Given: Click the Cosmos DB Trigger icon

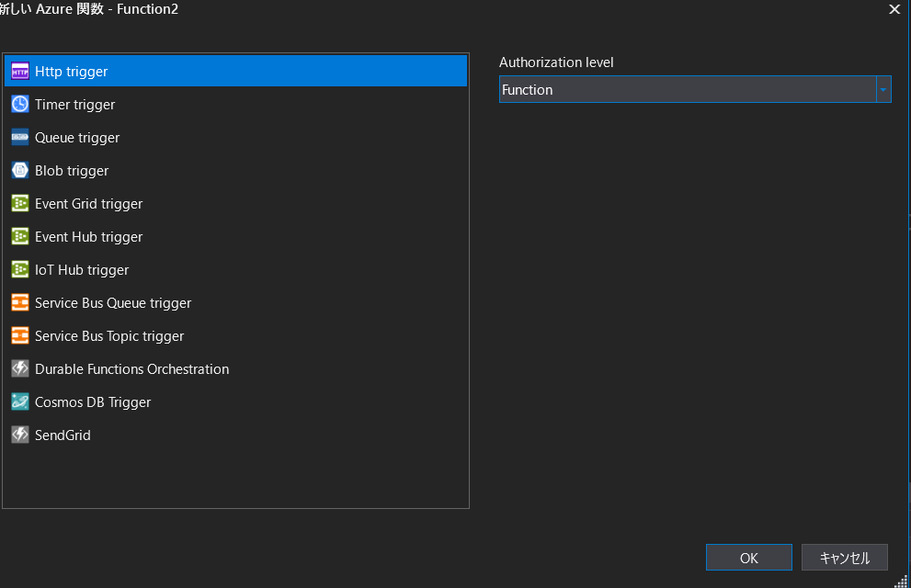Looking at the screenshot, I should [19, 402].
